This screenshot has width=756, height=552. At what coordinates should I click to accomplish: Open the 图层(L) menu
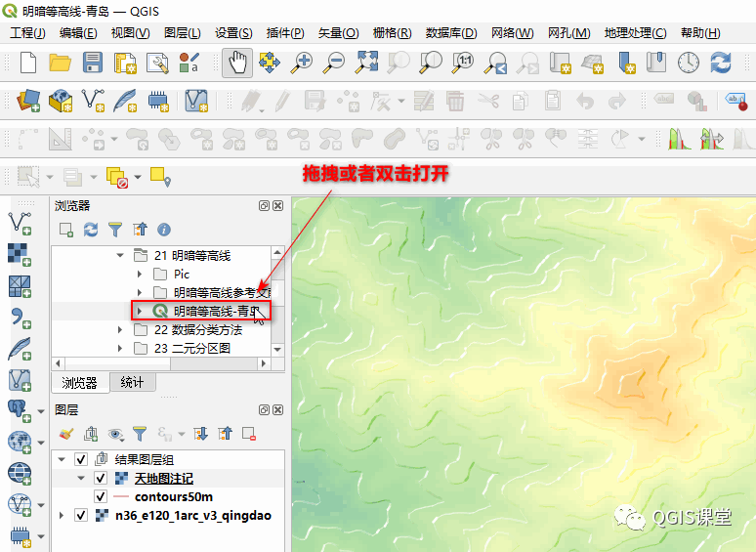(183, 33)
